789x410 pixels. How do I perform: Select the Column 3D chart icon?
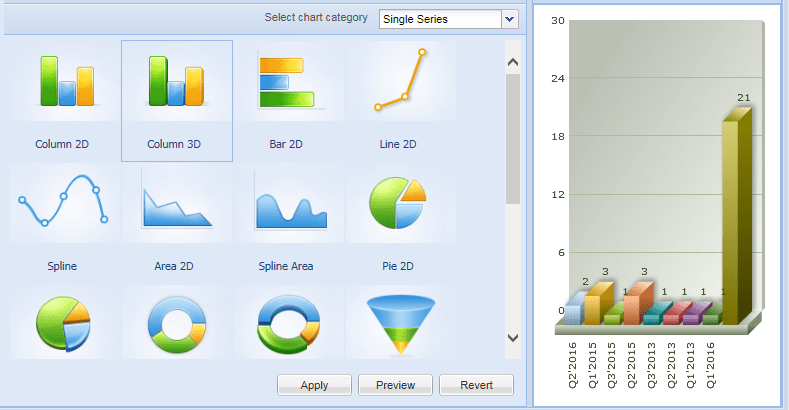point(176,81)
